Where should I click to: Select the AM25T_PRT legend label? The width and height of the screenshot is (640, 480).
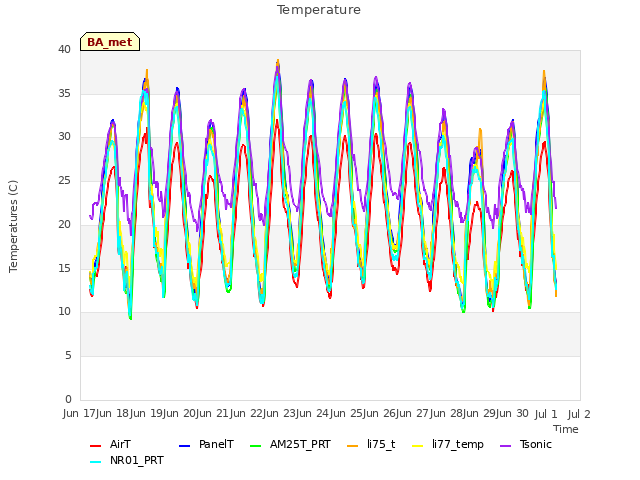click(300, 444)
